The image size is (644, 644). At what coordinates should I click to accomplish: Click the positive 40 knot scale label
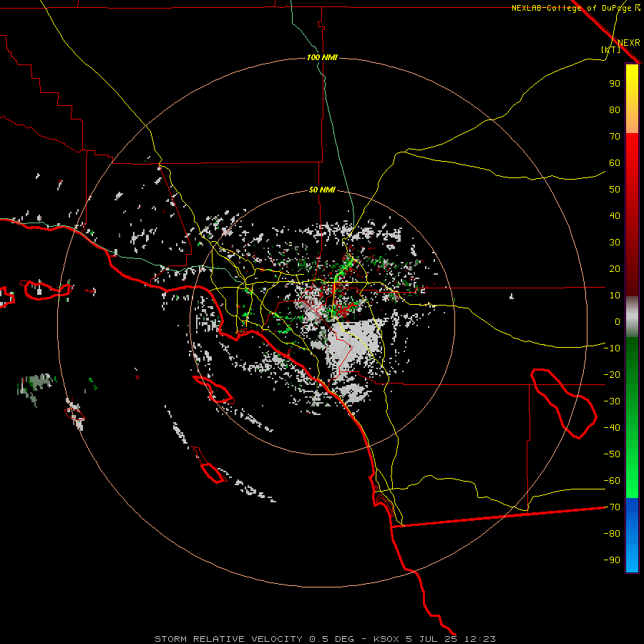click(x=615, y=215)
